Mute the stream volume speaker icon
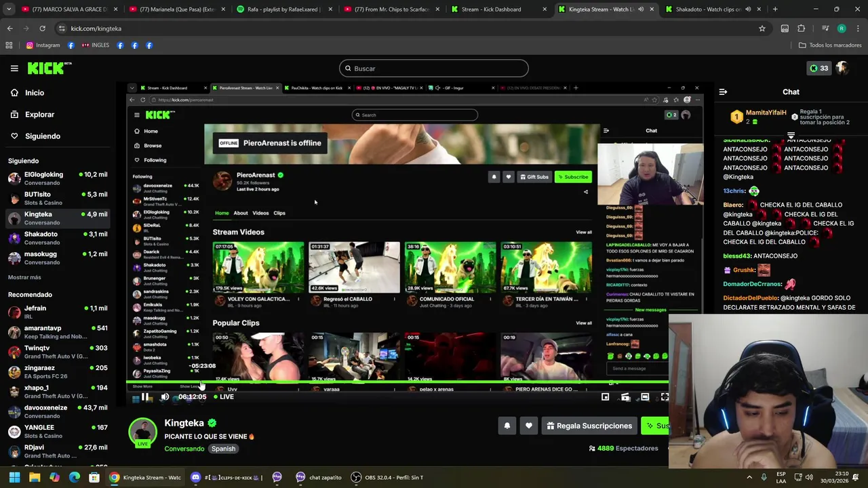The image size is (868, 488). pyautogui.click(x=165, y=397)
